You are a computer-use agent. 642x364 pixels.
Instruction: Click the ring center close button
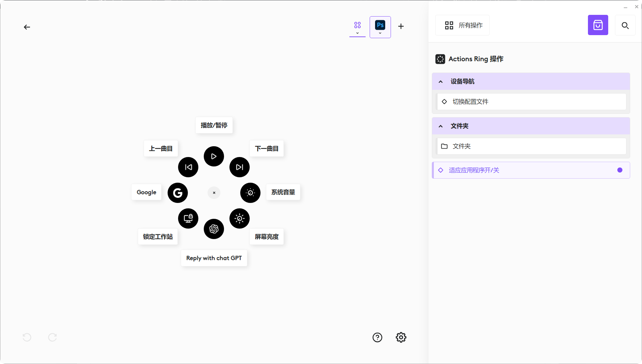pos(214,193)
